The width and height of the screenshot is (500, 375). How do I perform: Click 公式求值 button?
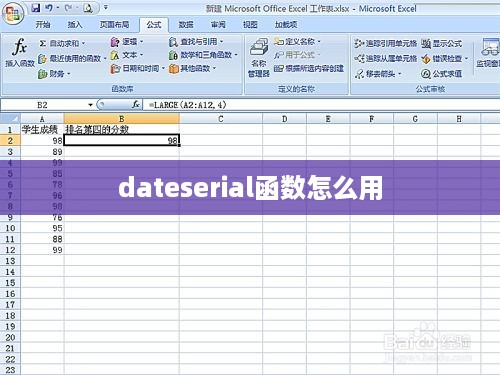click(442, 74)
